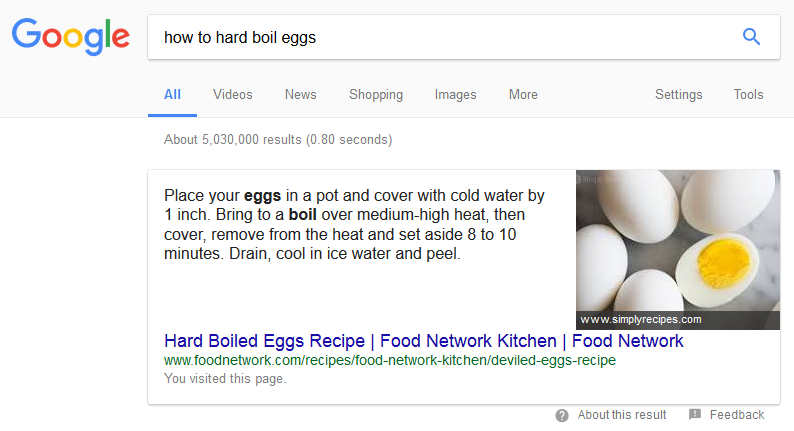Viewport: 794px width, 431px height.
Task: Select the All results tab
Action: (x=172, y=95)
